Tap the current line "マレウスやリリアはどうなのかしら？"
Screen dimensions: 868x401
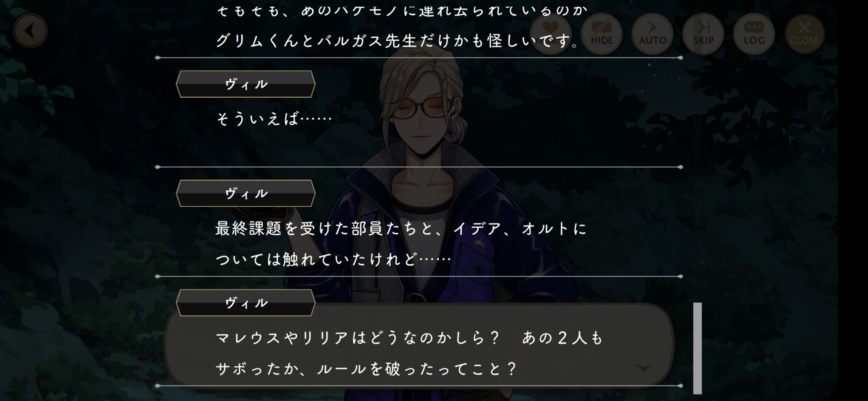pos(358,338)
